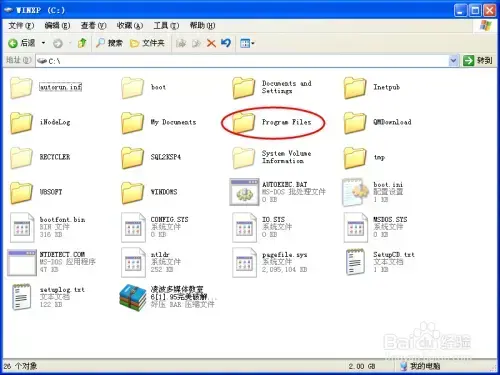Click the autorun.inf name label
This screenshot has width=500, height=375.
pyautogui.click(x=60, y=87)
